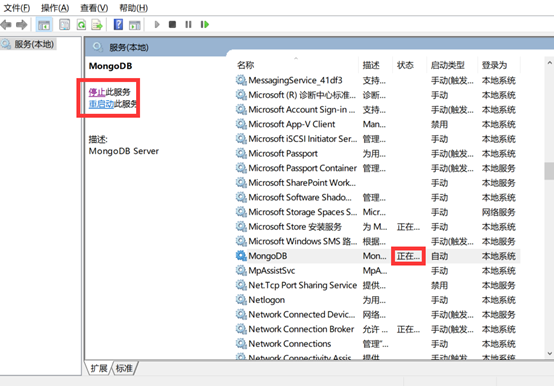This screenshot has width=554, height=386.
Task: Click the 停止 link to stop the service
Action: click(x=97, y=92)
